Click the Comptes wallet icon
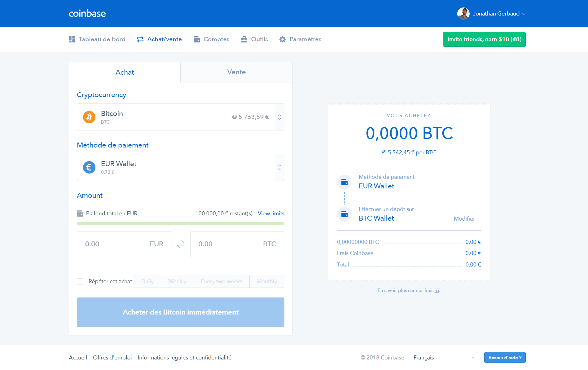This screenshot has height=370, width=588. point(197,39)
